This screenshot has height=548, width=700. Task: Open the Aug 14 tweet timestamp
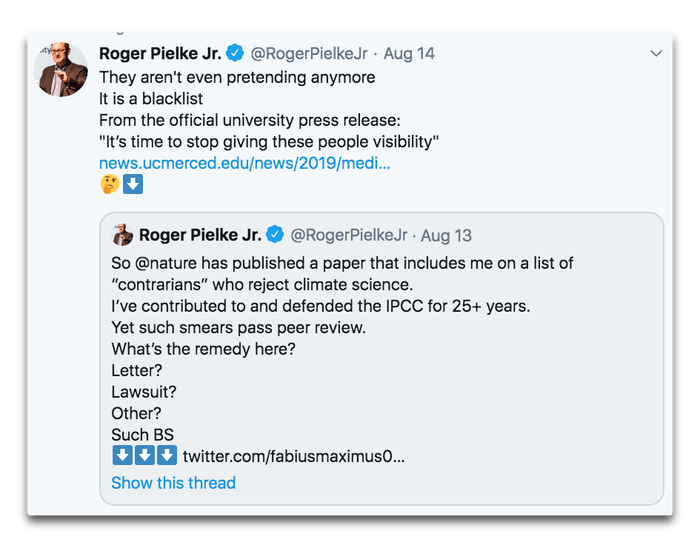[409, 54]
